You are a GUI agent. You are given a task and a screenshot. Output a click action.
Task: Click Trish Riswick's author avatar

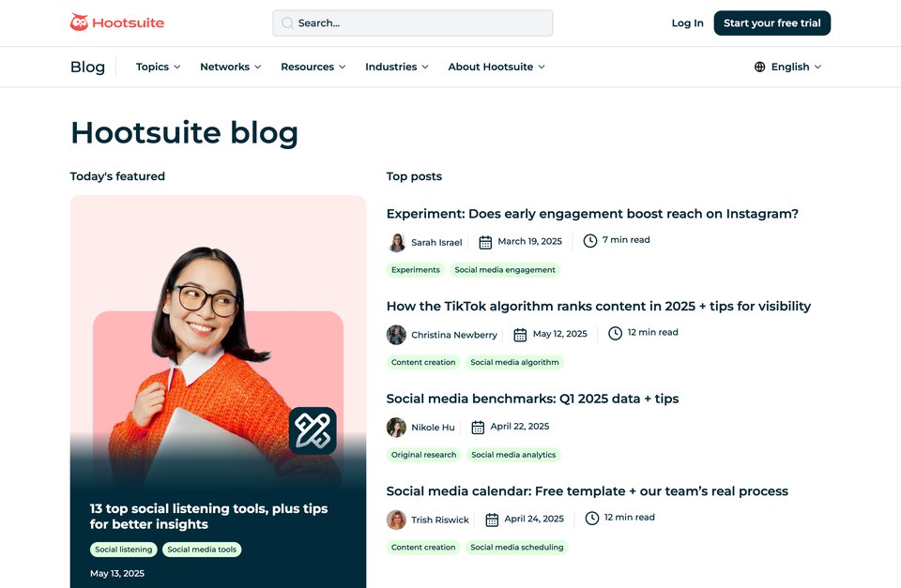pos(396,520)
